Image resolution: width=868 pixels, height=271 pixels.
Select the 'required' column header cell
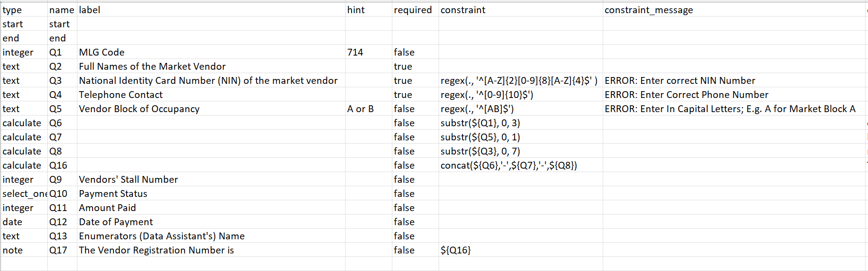415,10
